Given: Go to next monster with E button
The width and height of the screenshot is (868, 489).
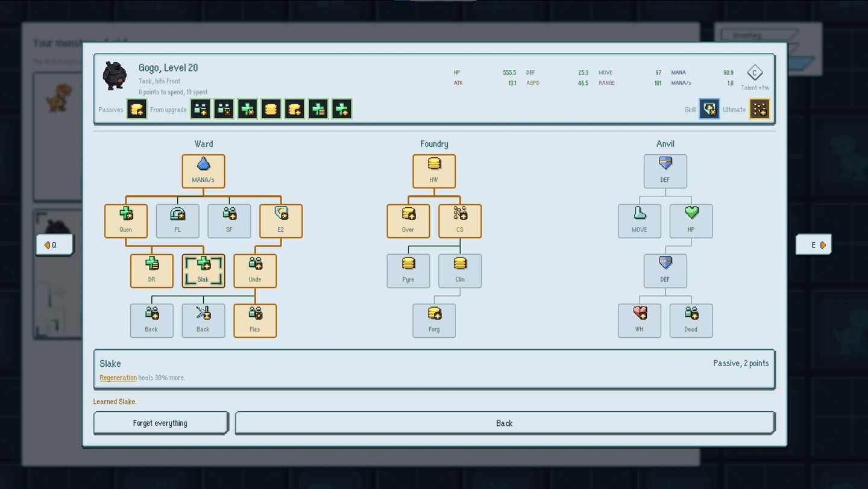Looking at the screenshot, I should pos(813,245).
